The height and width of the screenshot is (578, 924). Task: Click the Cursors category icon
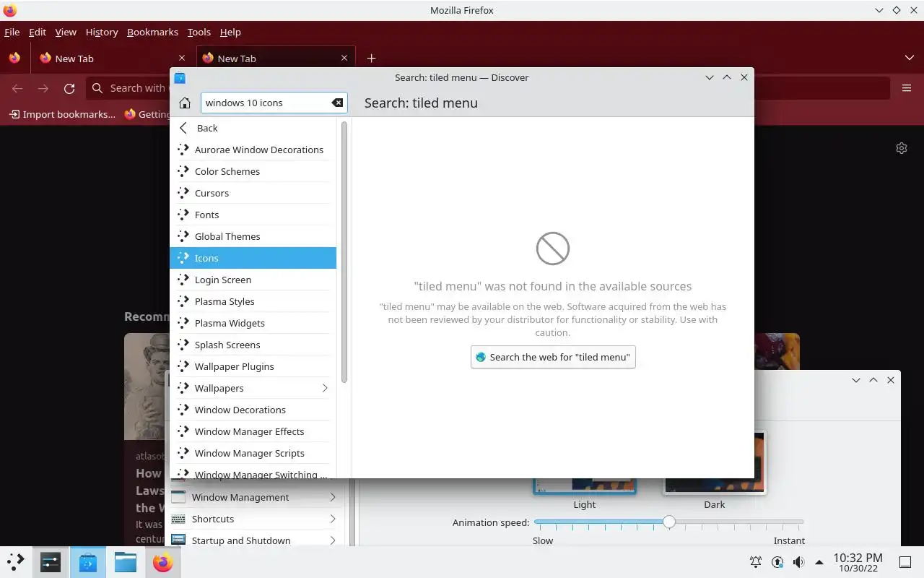click(183, 193)
